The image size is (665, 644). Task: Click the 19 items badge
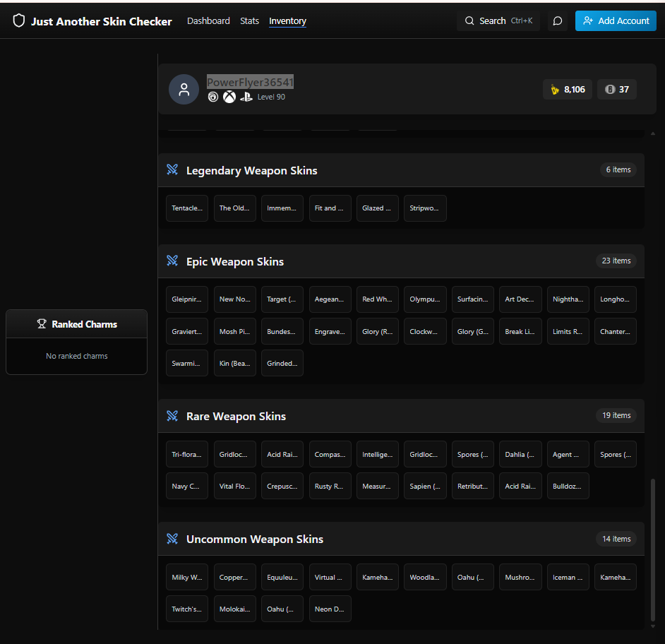coord(616,415)
